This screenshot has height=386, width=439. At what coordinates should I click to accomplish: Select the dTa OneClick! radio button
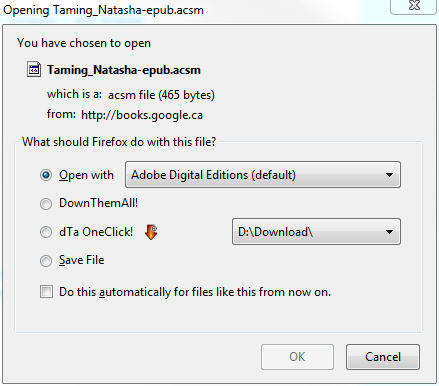[x=46, y=232]
